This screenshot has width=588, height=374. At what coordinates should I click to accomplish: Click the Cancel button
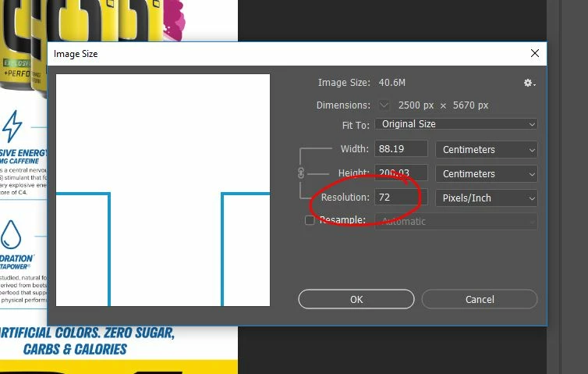[480, 299]
